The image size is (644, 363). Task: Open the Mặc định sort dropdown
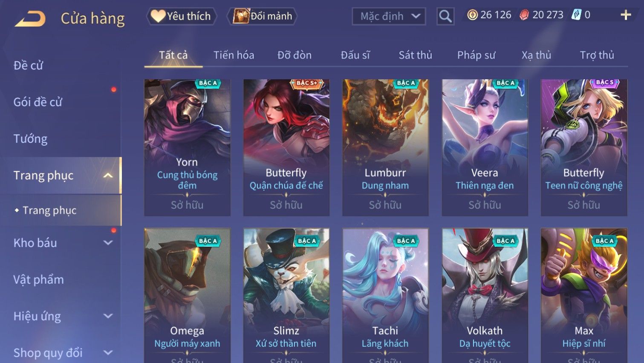[389, 17]
